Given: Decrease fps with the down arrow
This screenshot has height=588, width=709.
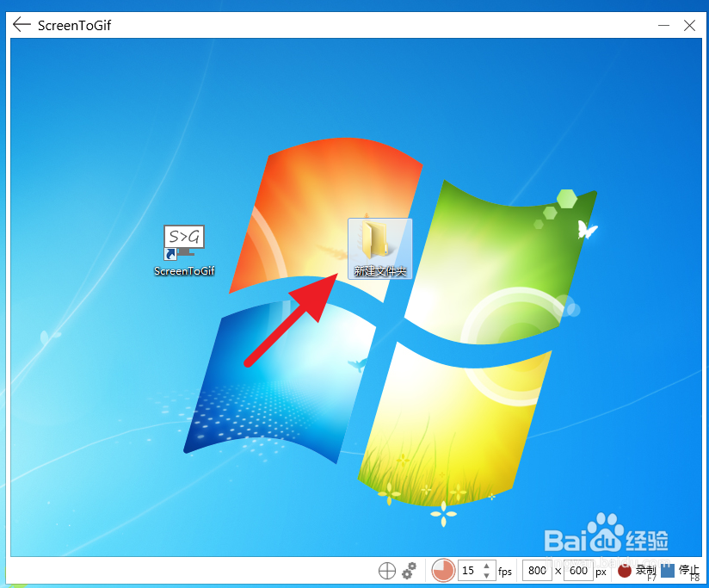Looking at the screenshot, I should 486,576.
